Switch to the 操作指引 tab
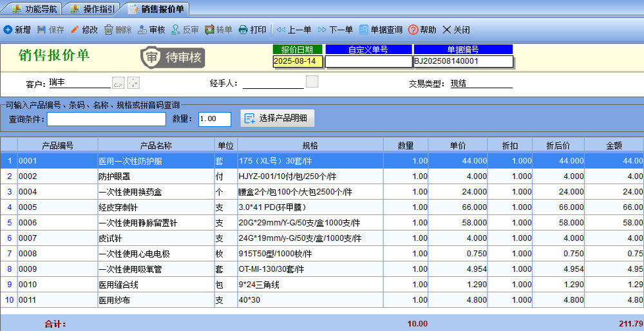 pyautogui.click(x=92, y=8)
